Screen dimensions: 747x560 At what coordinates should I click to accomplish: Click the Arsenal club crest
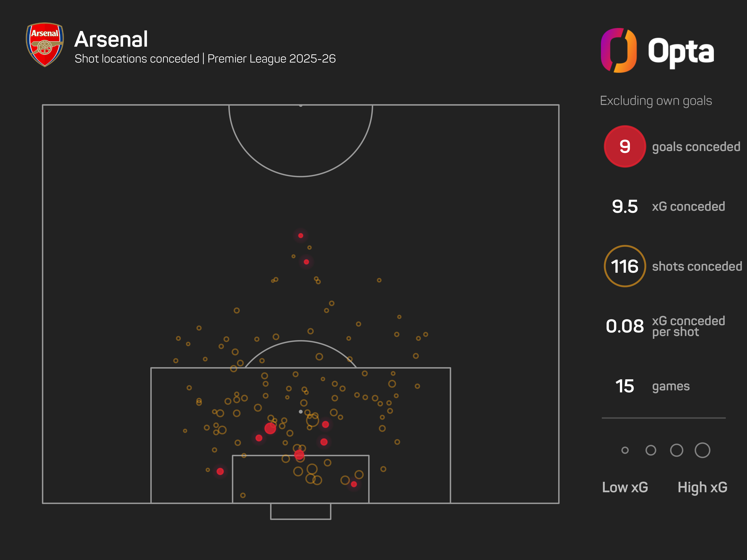click(x=45, y=44)
